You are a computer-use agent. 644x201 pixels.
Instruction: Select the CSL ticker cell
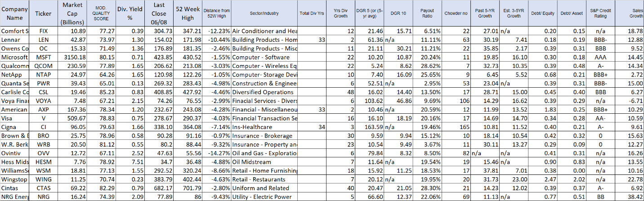44,92
